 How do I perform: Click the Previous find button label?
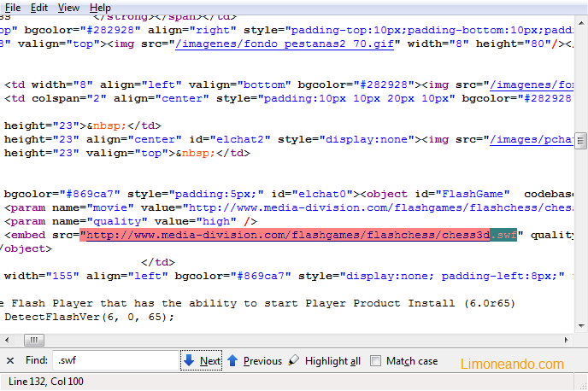pos(262,361)
